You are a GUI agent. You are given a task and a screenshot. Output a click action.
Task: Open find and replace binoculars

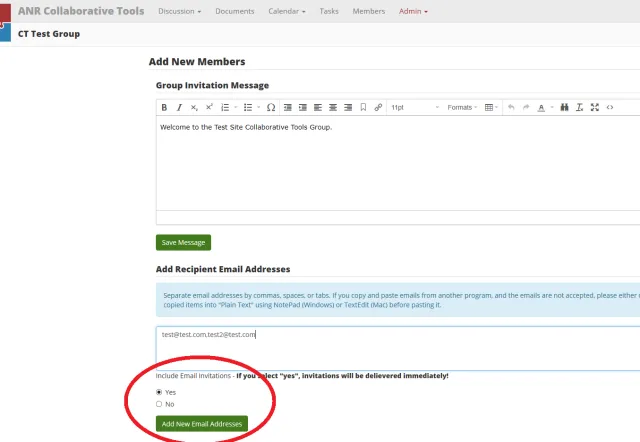(564, 107)
